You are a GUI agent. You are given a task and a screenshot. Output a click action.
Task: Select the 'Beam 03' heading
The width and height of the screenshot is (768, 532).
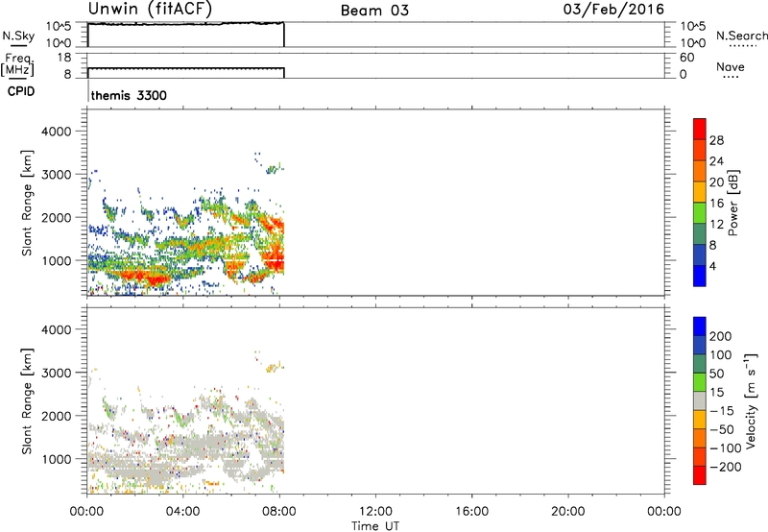coord(374,11)
